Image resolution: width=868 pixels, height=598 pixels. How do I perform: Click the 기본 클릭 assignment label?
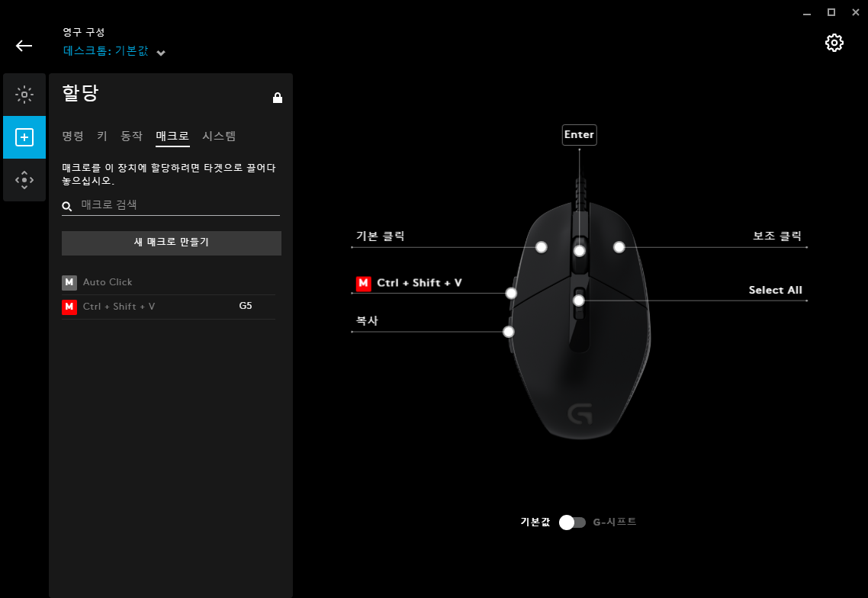(x=381, y=236)
